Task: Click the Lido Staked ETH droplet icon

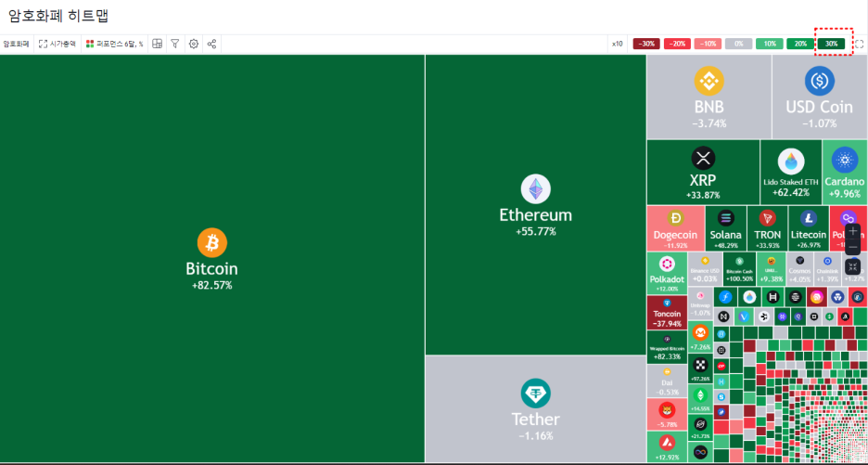Action: tap(791, 161)
